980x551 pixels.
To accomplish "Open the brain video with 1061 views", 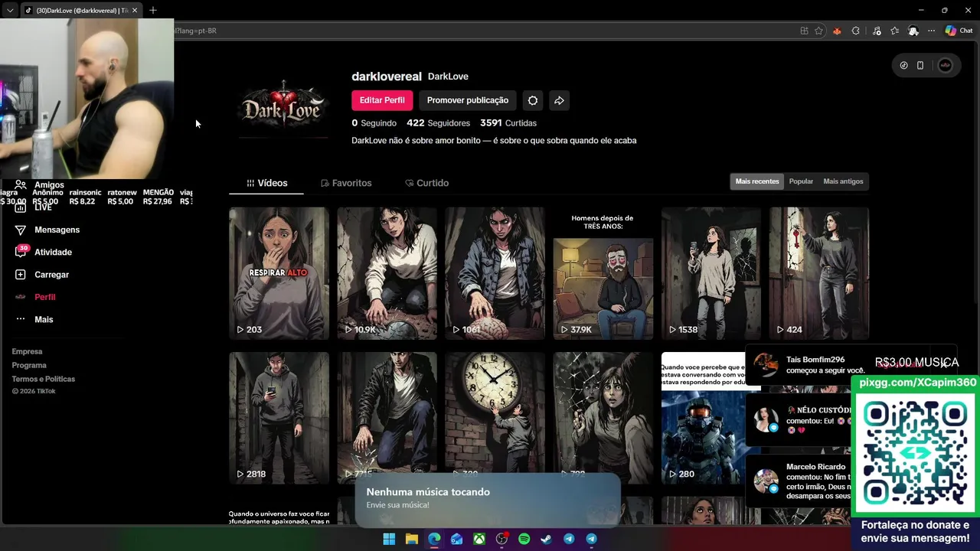I will pos(495,273).
